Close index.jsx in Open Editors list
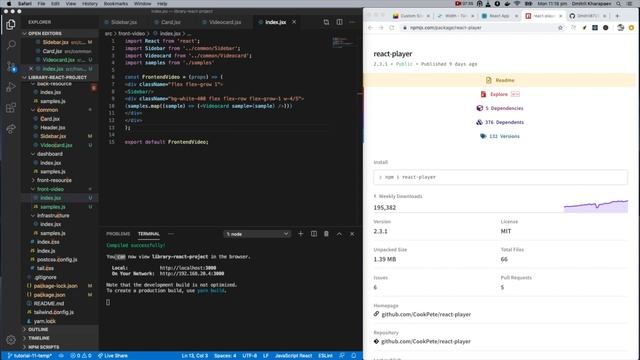This screenshot has width=640, height=360. (31, 69)
